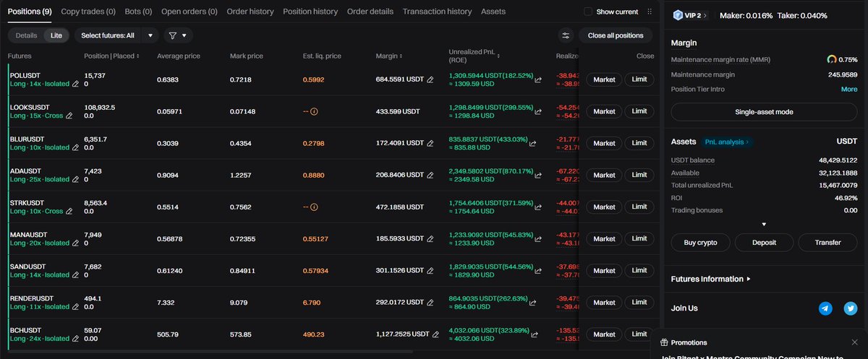Open LOOKSUSDT liquidation price info icon
Image resolution: width=868 pixels, height=359 pixels.
coord(314,111)
